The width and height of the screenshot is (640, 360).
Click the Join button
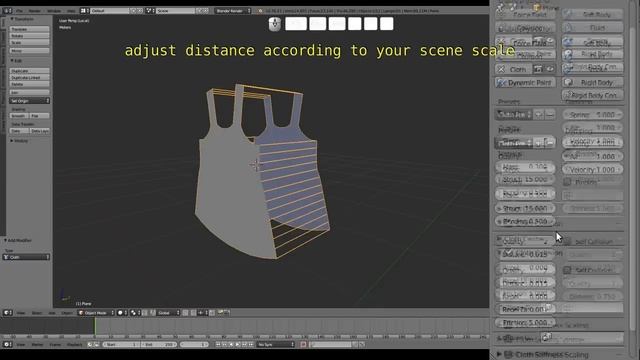click(x=29, y=93)
